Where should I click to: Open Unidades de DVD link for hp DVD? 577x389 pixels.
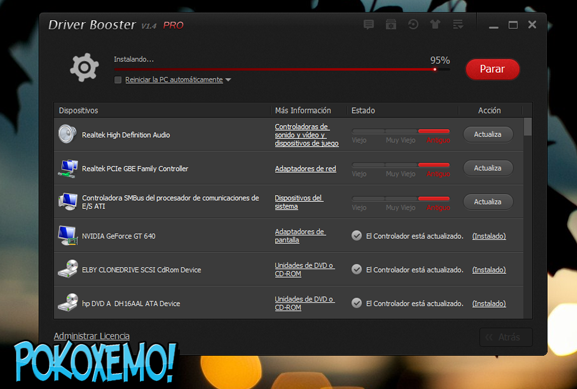click(304, 303)
